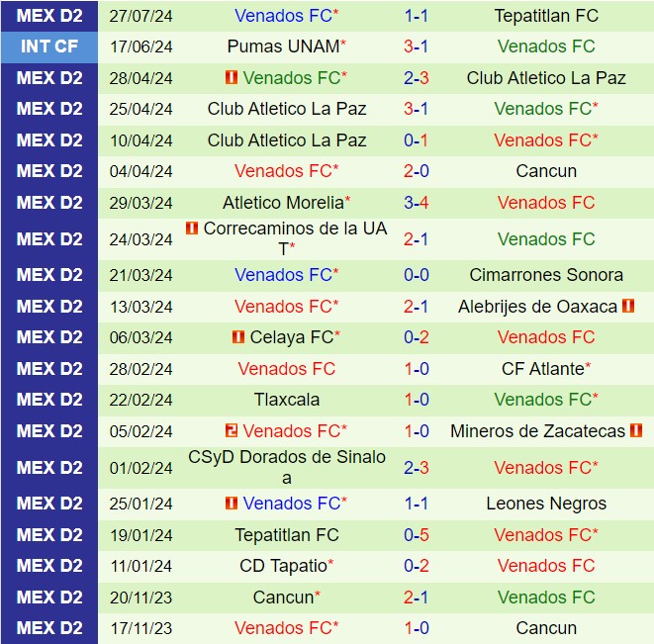This screenshot has width=654, height=644.
Task: Click red card icon beside Correcaminos de la UAT
Action: click(x=192, y=229)
